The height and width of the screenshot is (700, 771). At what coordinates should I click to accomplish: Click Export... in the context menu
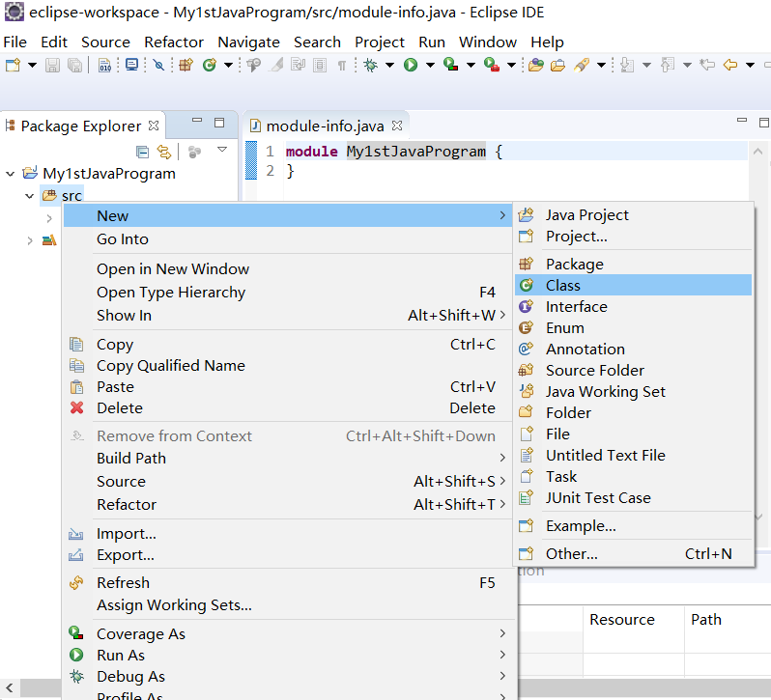point(289,555)
